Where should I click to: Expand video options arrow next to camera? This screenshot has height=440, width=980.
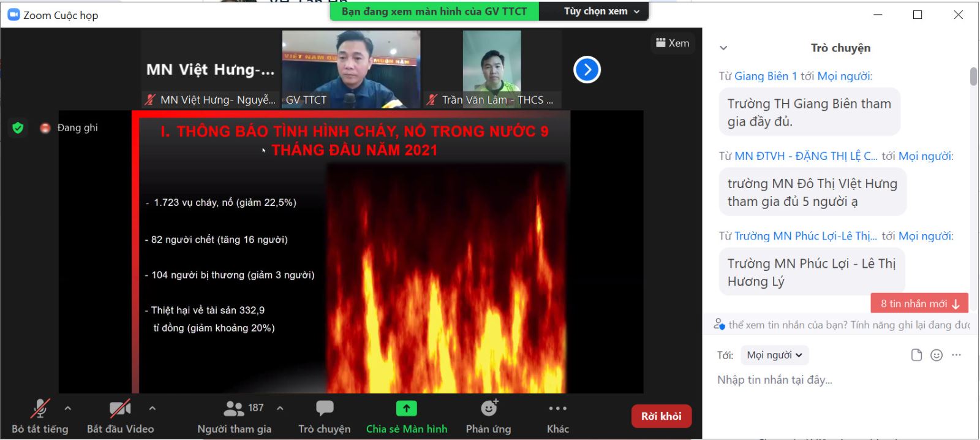[152, 408]
